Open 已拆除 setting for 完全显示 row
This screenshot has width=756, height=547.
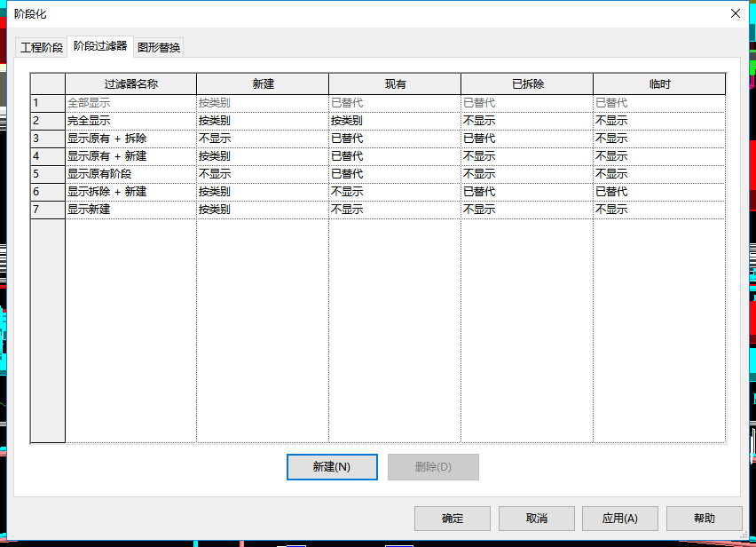click(x=527, y=121)
